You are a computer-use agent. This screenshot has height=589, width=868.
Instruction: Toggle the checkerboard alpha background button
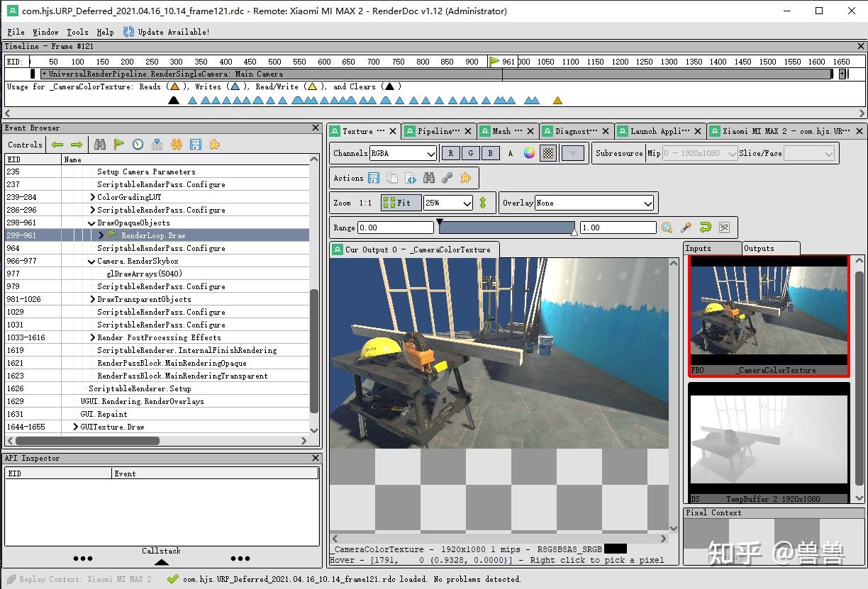548,153
